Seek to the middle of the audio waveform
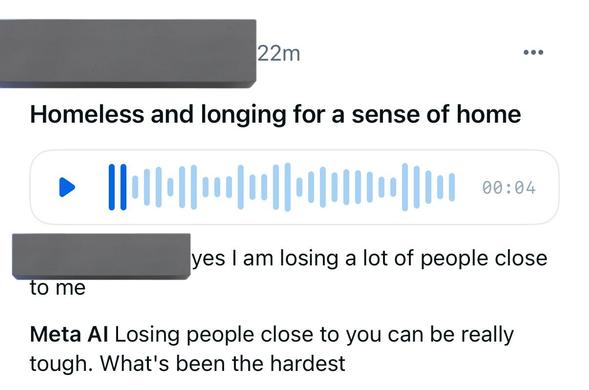Image resolution: width=589 pixels, height=390 pixels. pyautogui.click(x=282, y=187)
